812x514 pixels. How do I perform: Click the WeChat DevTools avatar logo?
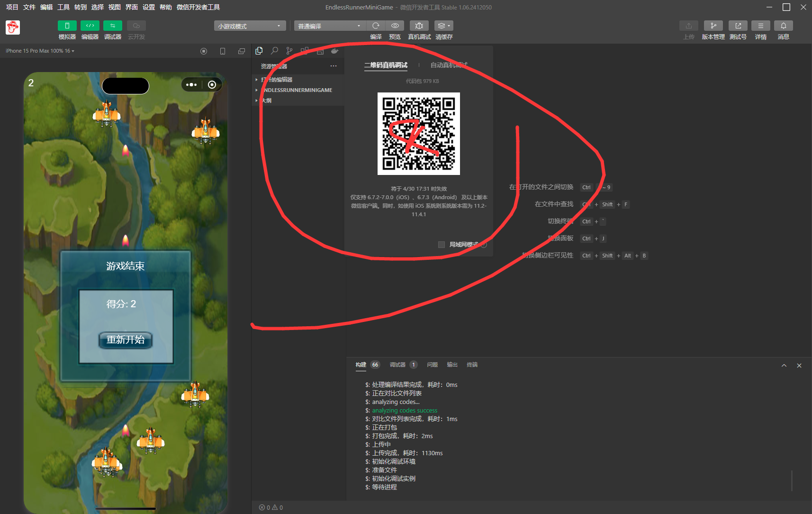click(13, 28)
